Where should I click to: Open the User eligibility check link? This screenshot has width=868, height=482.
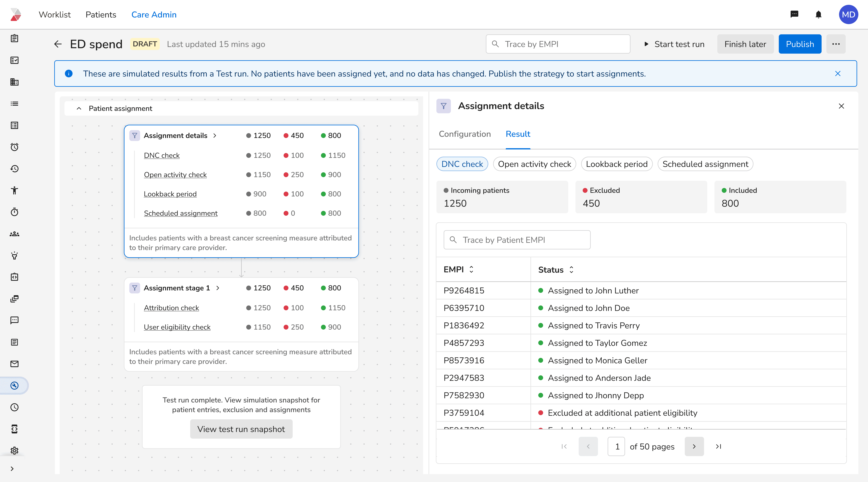pyautogui.click(x=177, y=327)
